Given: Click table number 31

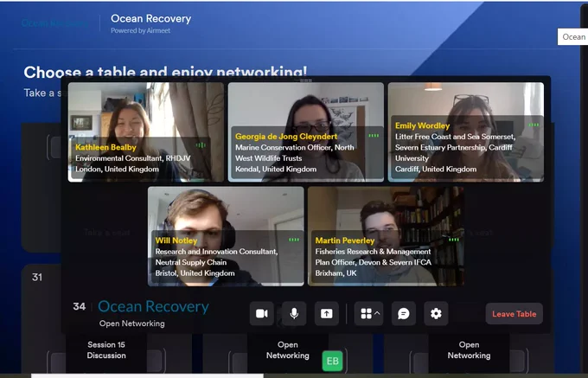Looking at the screenshot, I should pos(36,277).
